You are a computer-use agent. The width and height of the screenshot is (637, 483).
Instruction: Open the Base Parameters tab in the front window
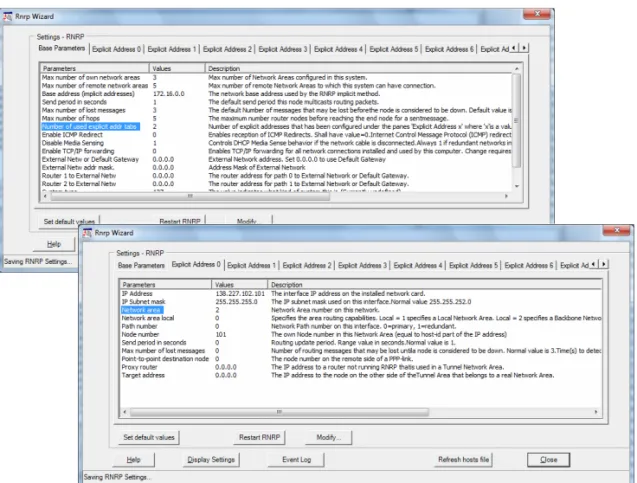(141, 265)
